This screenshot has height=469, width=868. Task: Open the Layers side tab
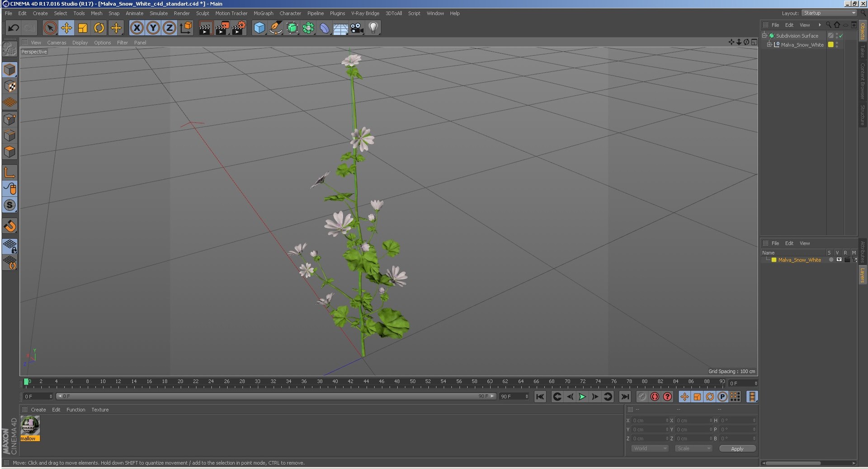point(863,275)
